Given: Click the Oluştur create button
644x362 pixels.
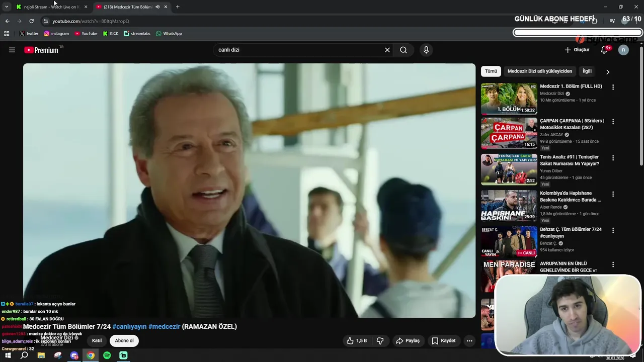Looking at the screenshot, I should (577, 50).
